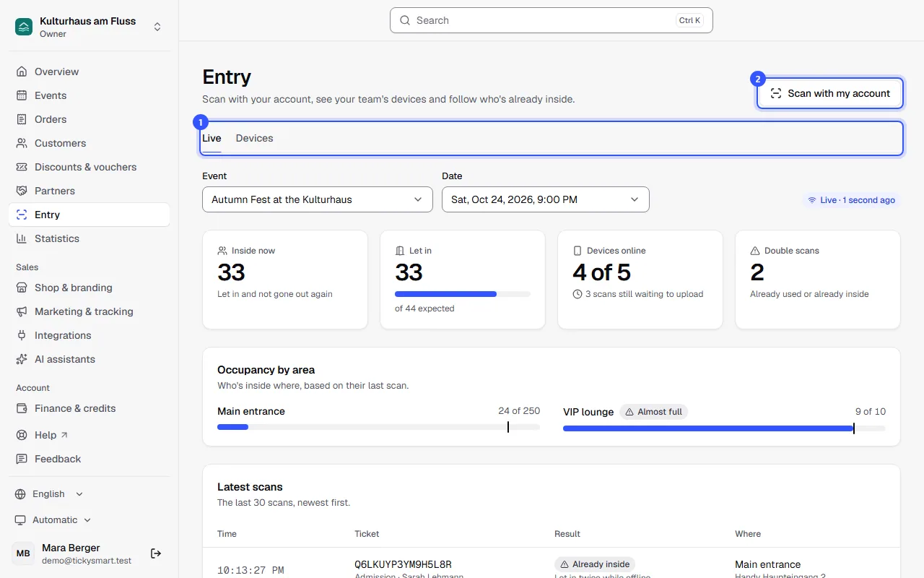This screenshot has width=924, height=578.
Task: Click ticket code Q6LKUYP3YM9H5L8R
Action: (x=403, y=564)
